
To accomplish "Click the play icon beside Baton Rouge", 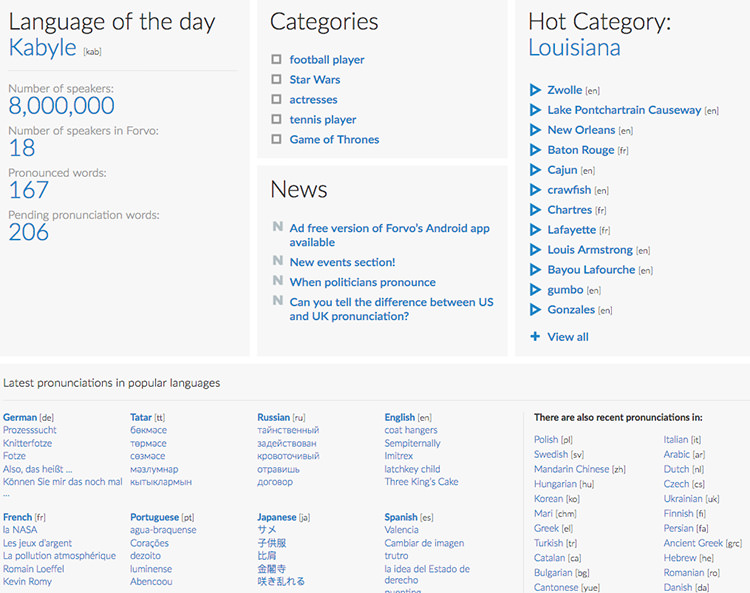I will [x=535, y=150].
